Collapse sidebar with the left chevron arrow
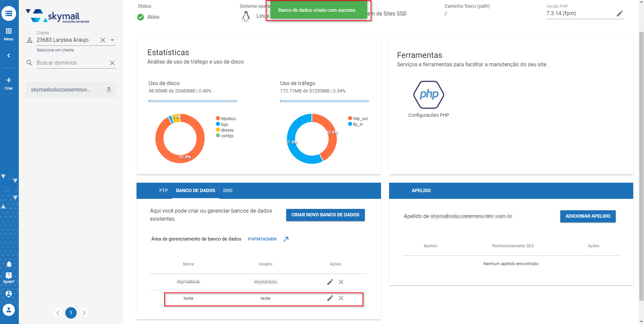 (9, 56)
